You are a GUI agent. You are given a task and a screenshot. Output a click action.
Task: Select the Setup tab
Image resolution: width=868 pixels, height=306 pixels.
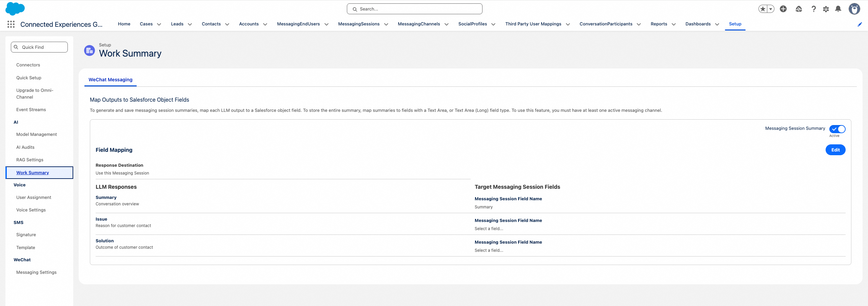(x=735, y=24)
